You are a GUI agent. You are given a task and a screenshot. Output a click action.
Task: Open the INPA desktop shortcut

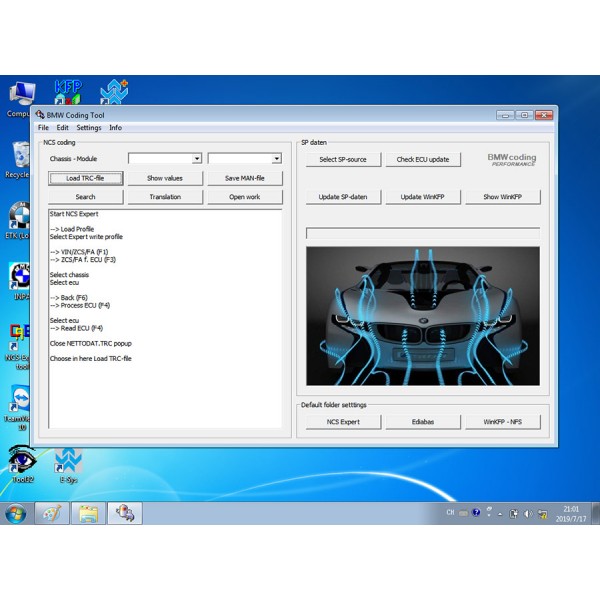[x=19, y=282]
